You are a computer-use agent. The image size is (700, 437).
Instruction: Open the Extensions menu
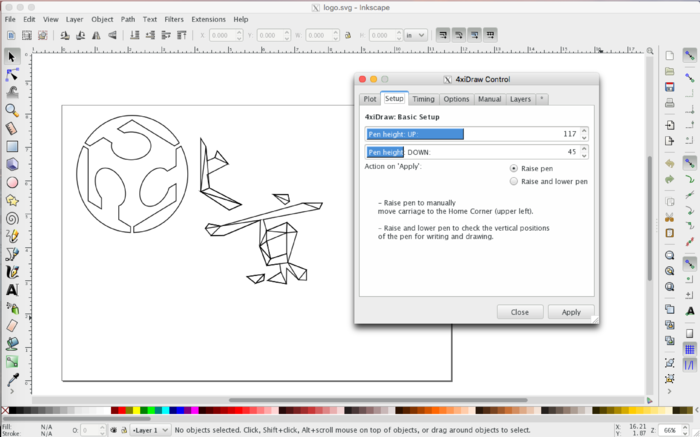pyautogui.click(x=208, y=19)
